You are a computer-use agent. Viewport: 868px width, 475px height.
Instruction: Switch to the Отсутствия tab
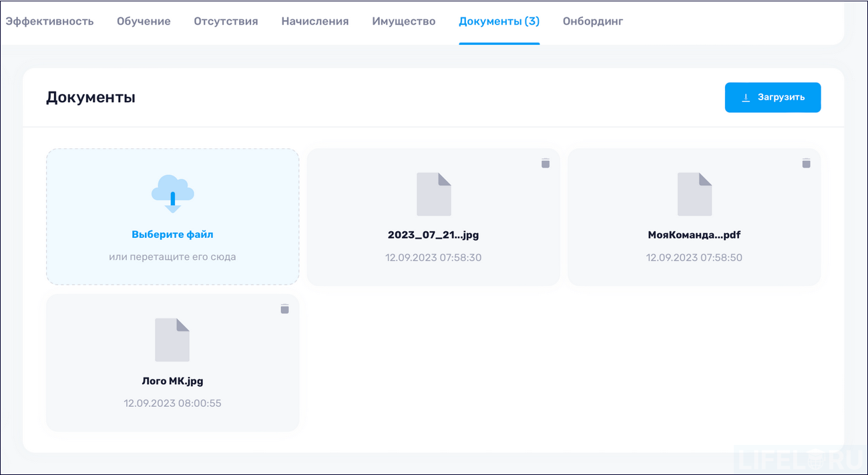point(225,21)
